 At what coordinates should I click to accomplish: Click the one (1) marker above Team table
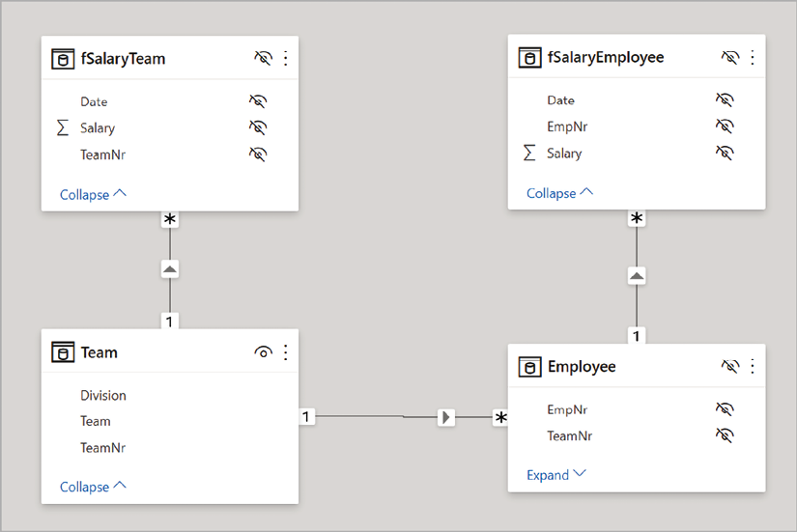tap(170, 322)
